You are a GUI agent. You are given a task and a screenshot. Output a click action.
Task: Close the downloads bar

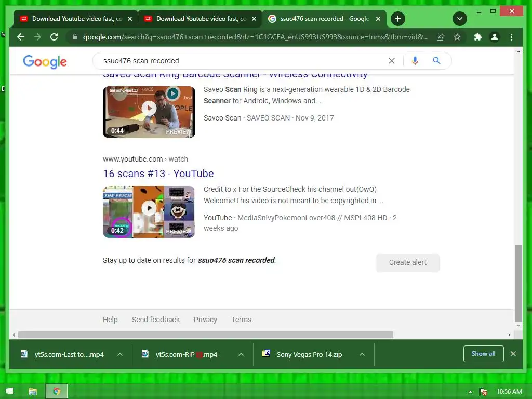pos(513,354)
